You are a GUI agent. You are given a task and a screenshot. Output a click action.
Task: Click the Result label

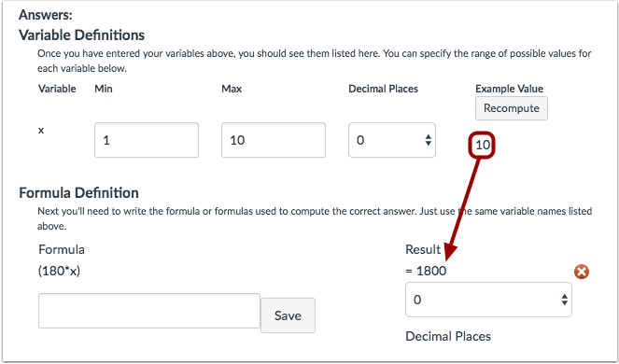coord(423,249)
